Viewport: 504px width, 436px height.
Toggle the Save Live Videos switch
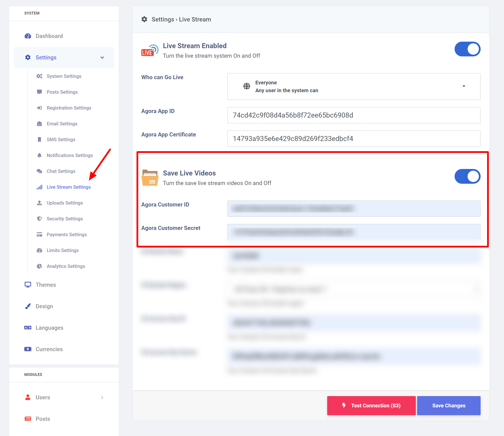(x=467, y=177)
